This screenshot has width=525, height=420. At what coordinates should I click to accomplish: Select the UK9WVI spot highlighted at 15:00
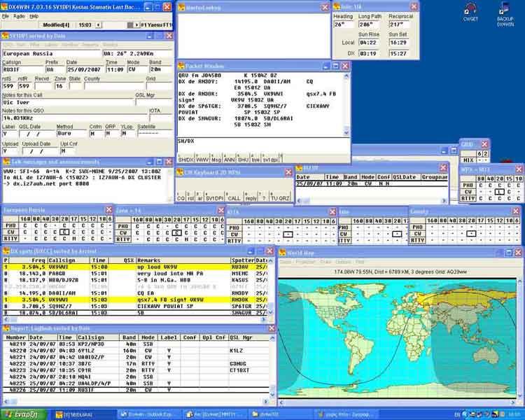pyautogui.click(x=62, y=267)
